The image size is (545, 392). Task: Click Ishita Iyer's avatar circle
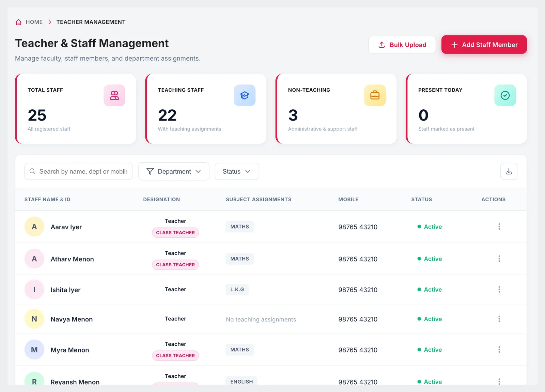point(34,289)
